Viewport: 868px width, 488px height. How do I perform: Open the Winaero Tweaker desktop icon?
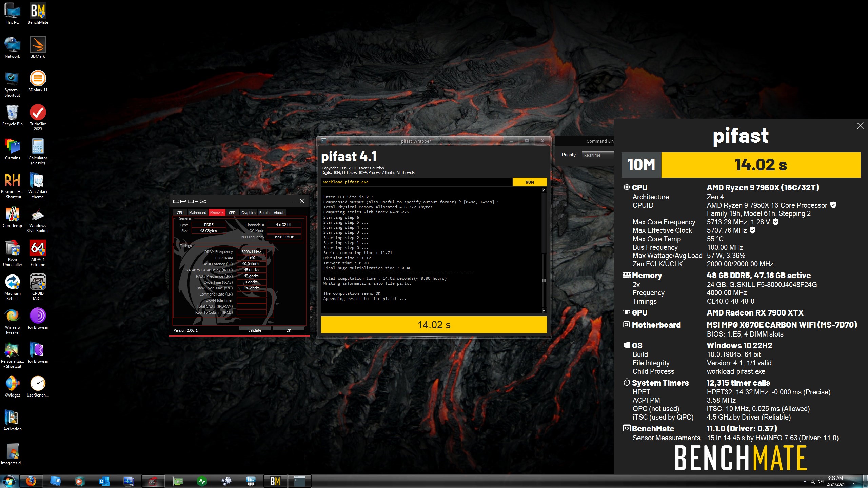click(x=12, y=321)
